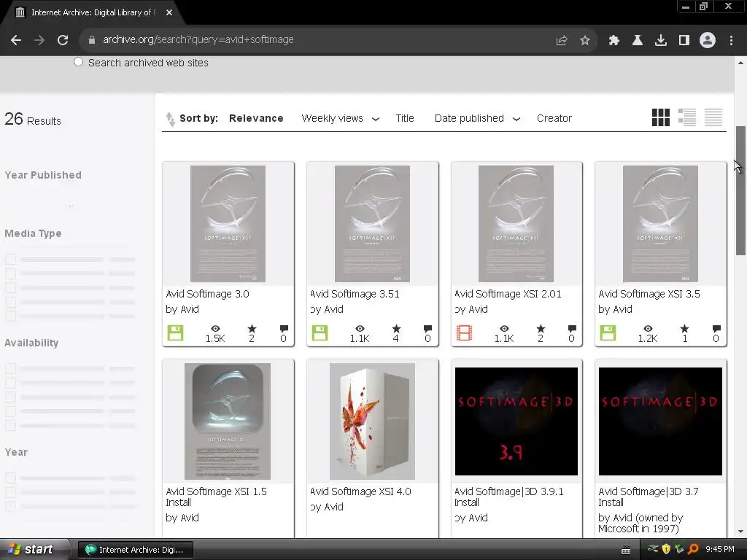Select the Search archived web sites radio button

(x=78, y=62)
